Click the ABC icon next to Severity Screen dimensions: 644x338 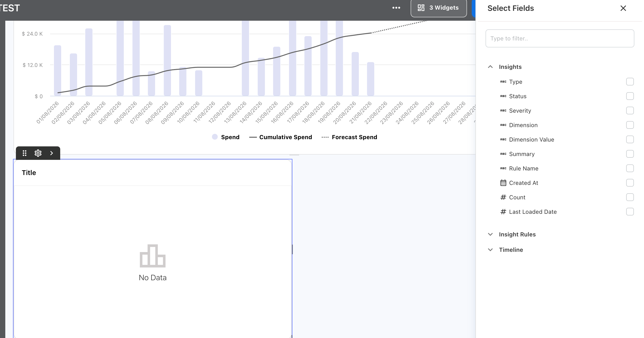point(503,111)
